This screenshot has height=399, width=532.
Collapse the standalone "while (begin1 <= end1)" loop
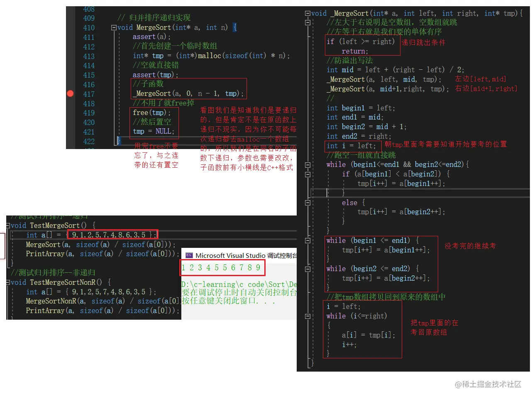(307, 240)
